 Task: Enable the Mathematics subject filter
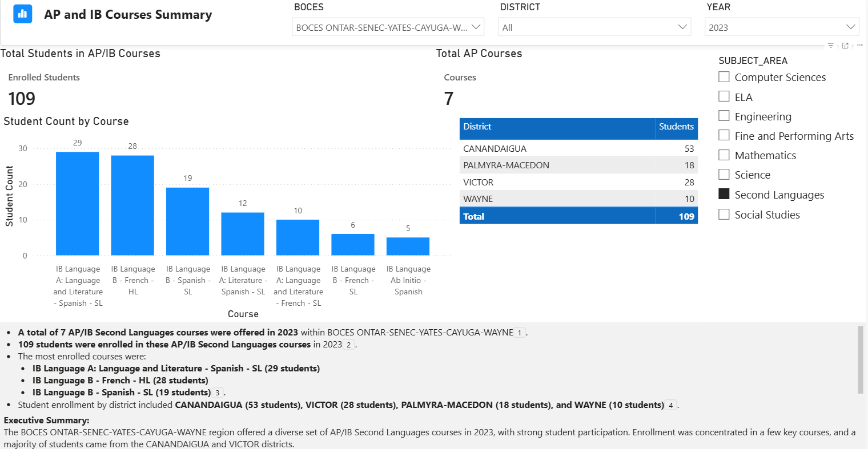point(724,155)
